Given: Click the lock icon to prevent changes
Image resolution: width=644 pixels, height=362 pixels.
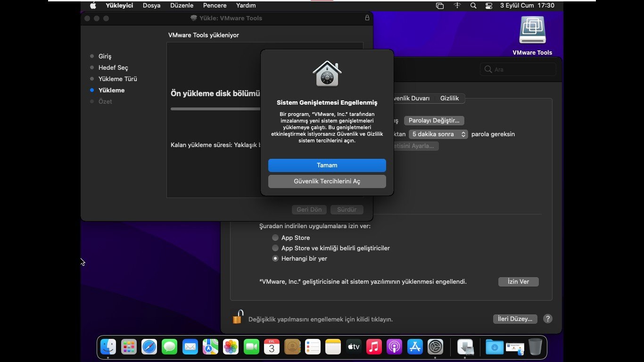Looking at the screenshot, I should point(237,317).
